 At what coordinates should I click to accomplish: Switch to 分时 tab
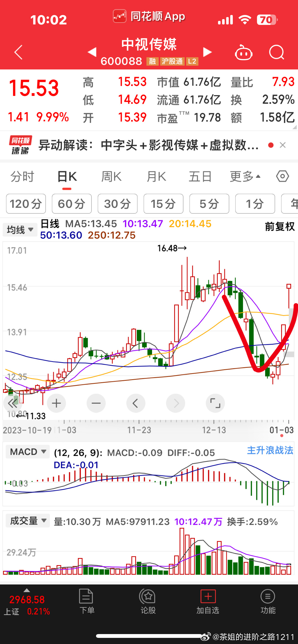pyautogui.click(x=22, y=177)
